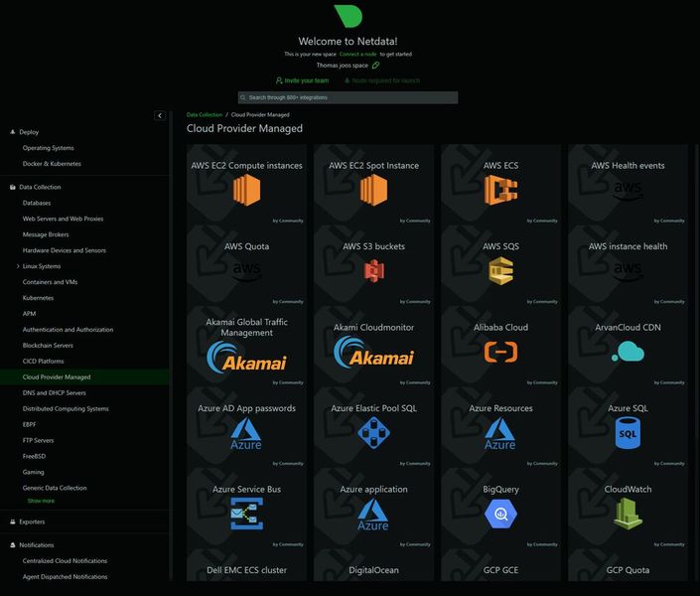Open Docker & Kubernetes in sidebar

[52, 164]
